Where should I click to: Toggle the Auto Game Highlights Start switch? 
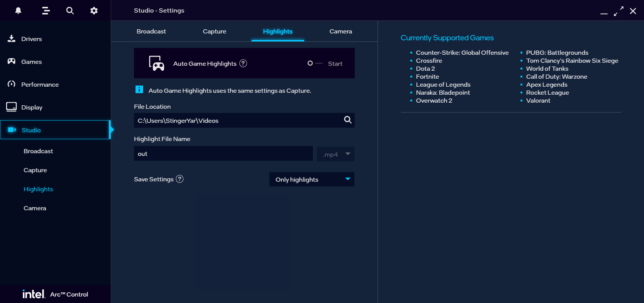click(x=315, y=63)
